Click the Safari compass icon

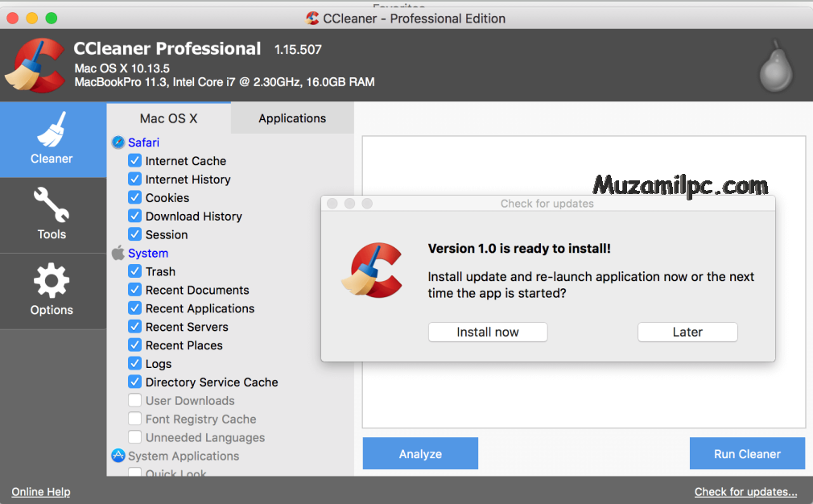(x=118, y=142)
